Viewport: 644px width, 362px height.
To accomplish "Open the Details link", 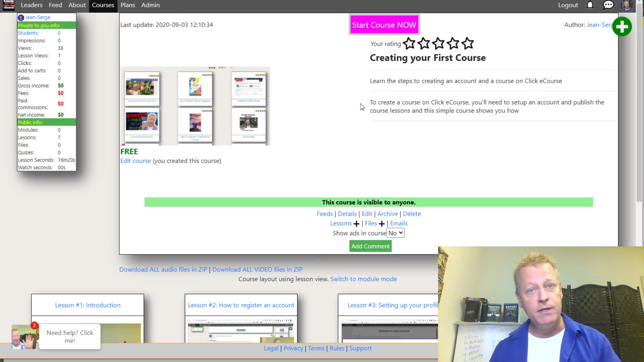I will tap(347, 214).
